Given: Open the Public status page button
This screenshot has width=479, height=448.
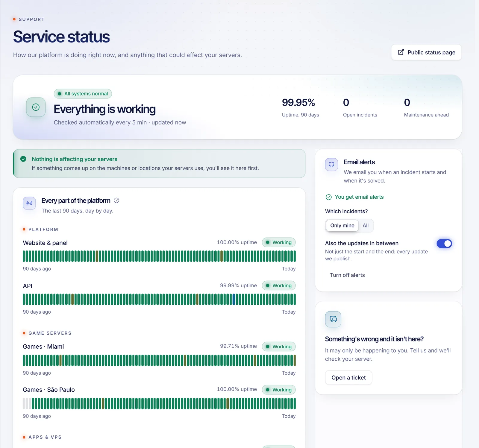Looking at the screenshot, I should point(426,52).
